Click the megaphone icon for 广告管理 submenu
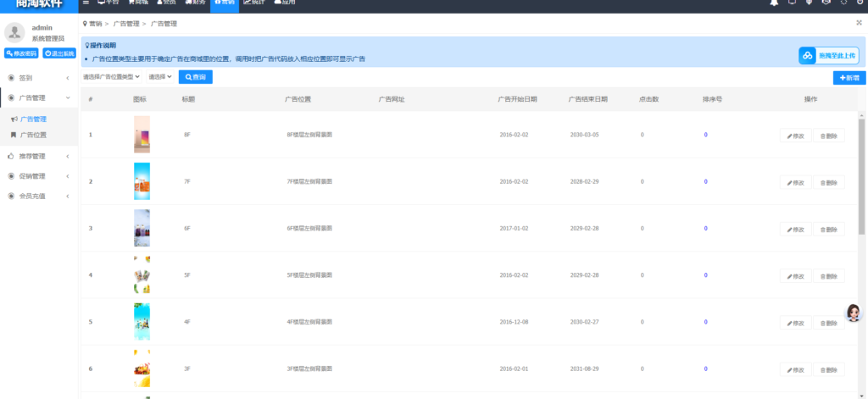 (x=14, y=119)
